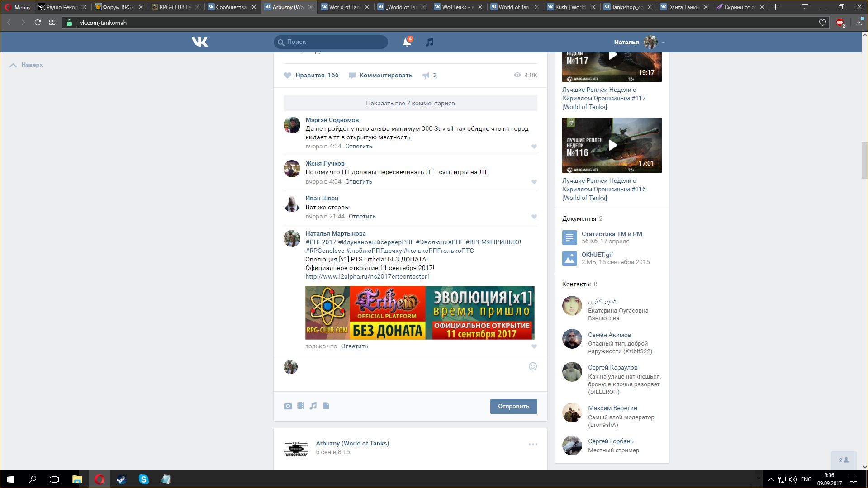
Task: Open the Статистика ТМ и РМ document
Action: [612, 234]
